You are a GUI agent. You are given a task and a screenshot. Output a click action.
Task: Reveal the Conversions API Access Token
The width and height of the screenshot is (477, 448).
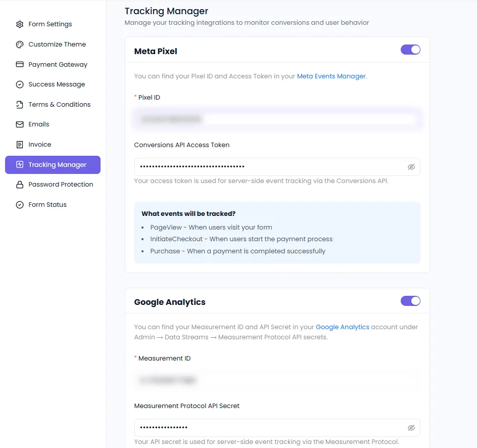[x=411, y=167]
